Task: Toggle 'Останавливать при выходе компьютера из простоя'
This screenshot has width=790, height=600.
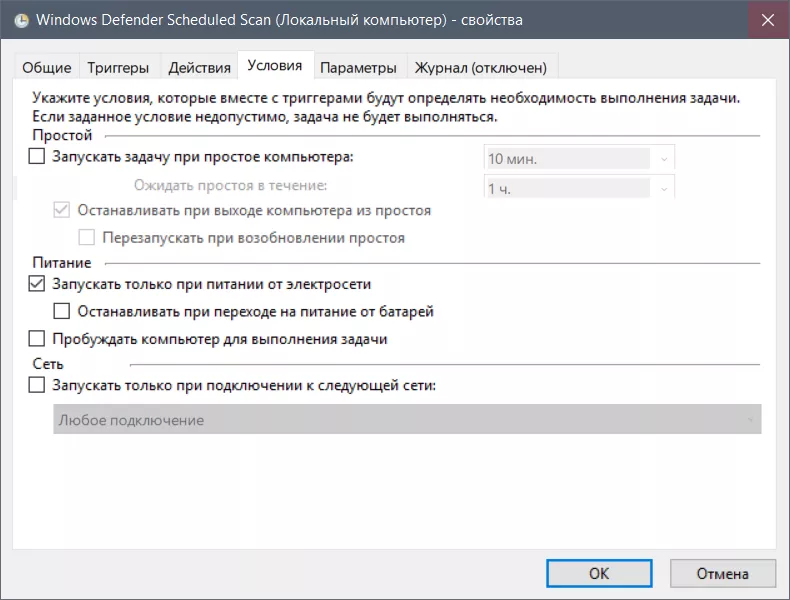Action: point(61,211)
